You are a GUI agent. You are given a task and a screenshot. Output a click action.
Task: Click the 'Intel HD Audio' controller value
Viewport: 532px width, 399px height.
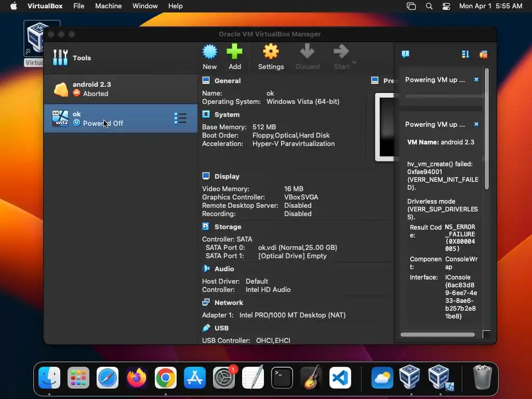[268, 290]
